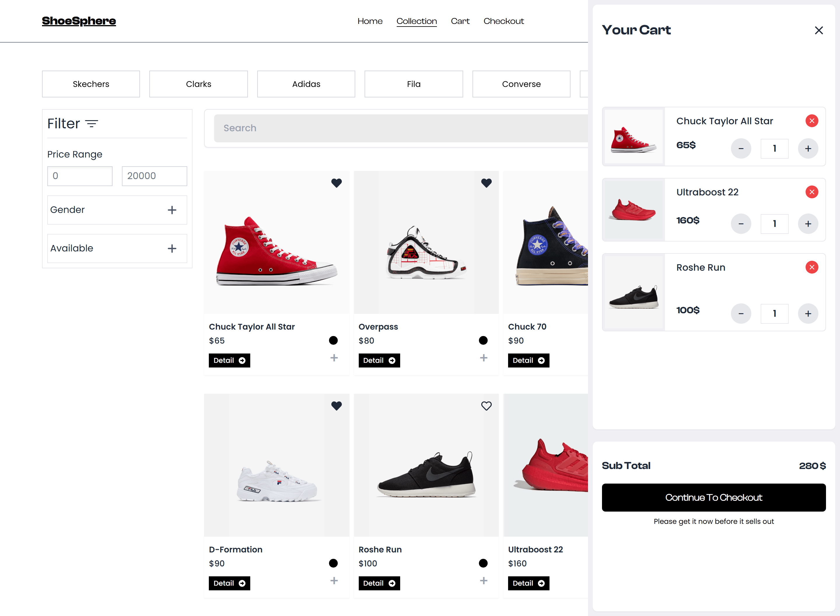The width and height of the screenshot is (840, 616).
Task: Open Detail for D-Formation
Action: (x=229, y=584)
